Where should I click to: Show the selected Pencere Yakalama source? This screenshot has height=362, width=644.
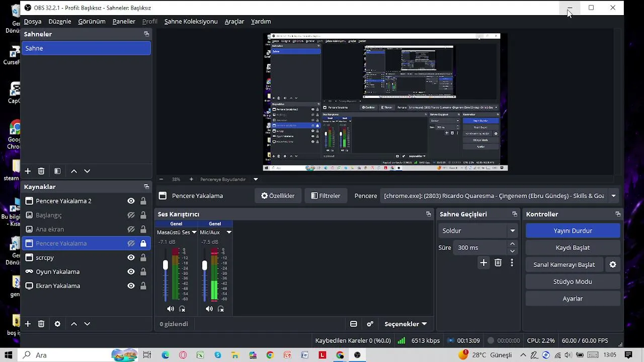131,243
